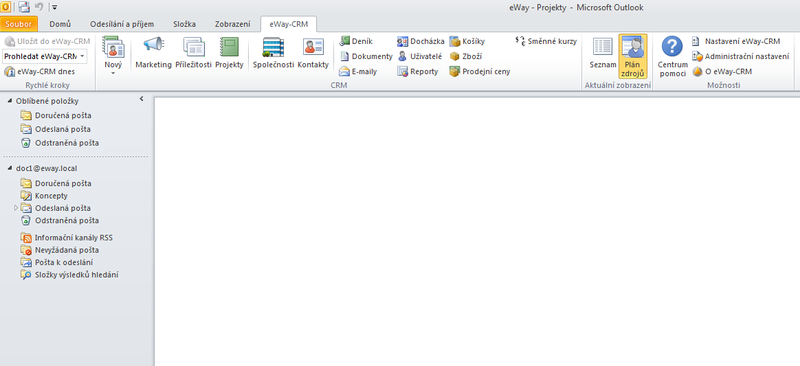The height and width of the screenshot is (366, 800).
Task: Open the Kontakty module
Action: click(313, 53)
